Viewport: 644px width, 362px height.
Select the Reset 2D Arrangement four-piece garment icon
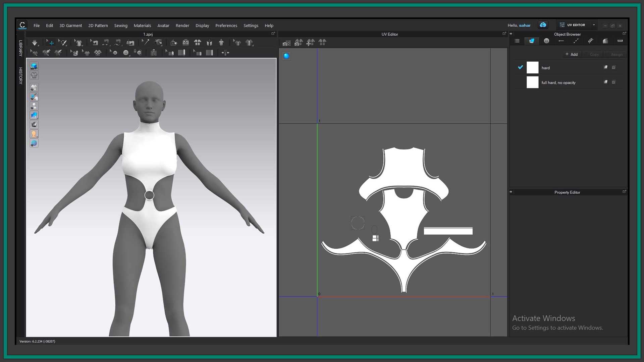tap(198, 43)
